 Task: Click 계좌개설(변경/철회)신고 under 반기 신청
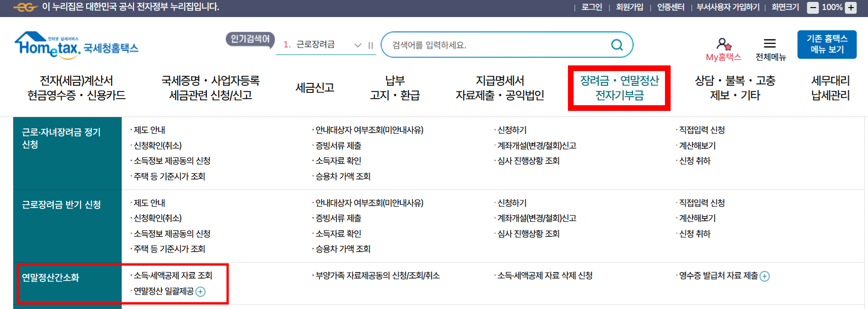537,218
